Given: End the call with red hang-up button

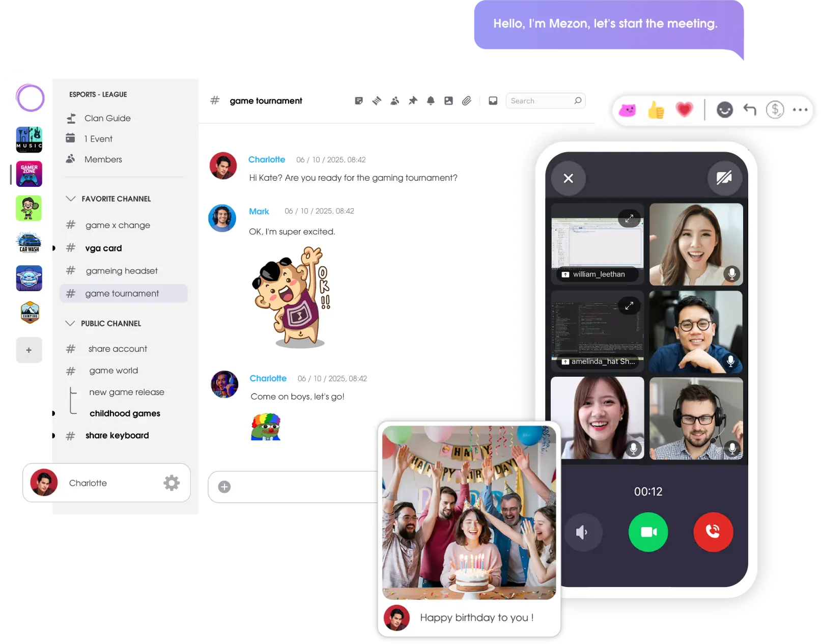Looking at the screenshot, I should point(713,532).
